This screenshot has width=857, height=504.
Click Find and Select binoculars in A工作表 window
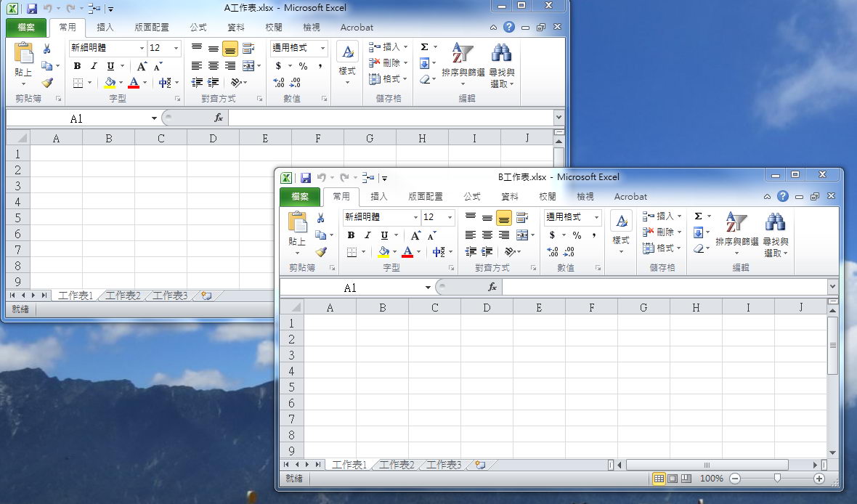click(501, 53)
